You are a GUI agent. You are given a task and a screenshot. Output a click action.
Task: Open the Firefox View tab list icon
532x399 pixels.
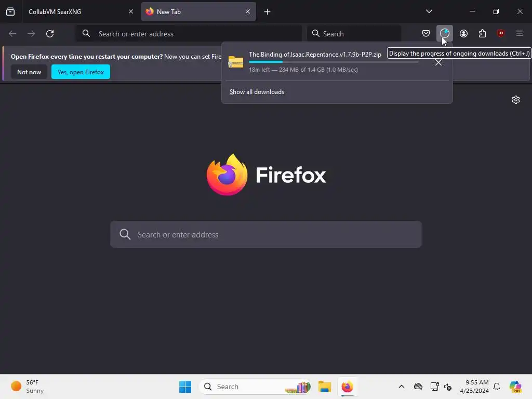10,11
